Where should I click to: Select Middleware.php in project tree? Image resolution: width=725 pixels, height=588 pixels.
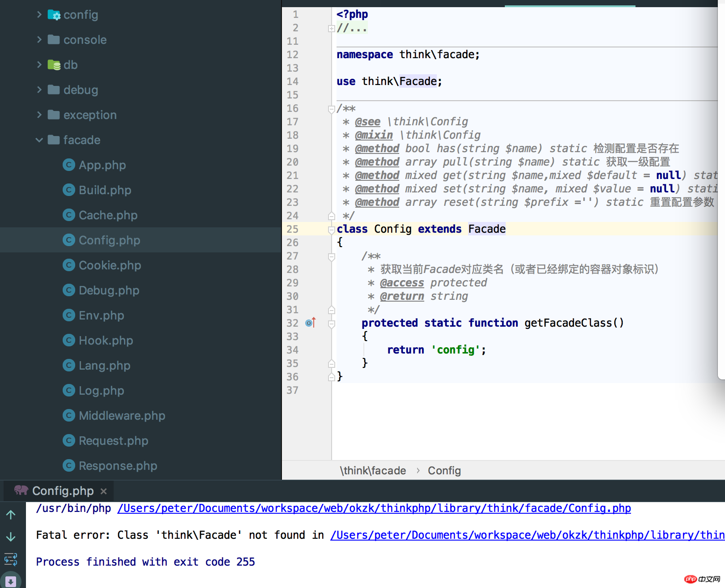click(122, 416)
